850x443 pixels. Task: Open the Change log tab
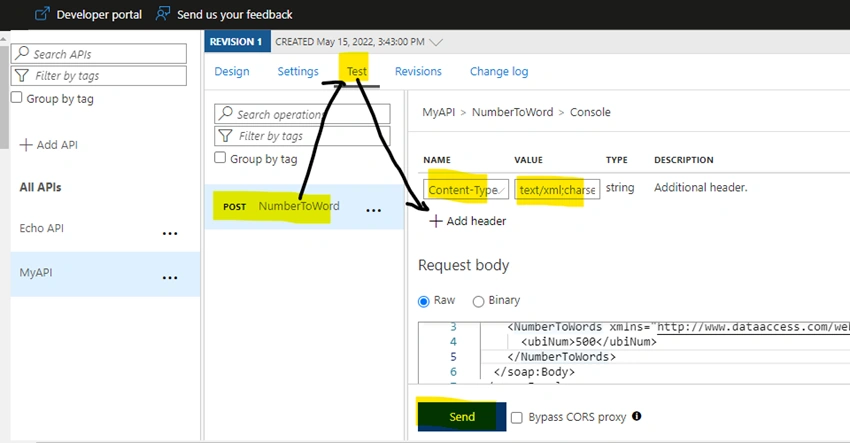click(499, 71)
